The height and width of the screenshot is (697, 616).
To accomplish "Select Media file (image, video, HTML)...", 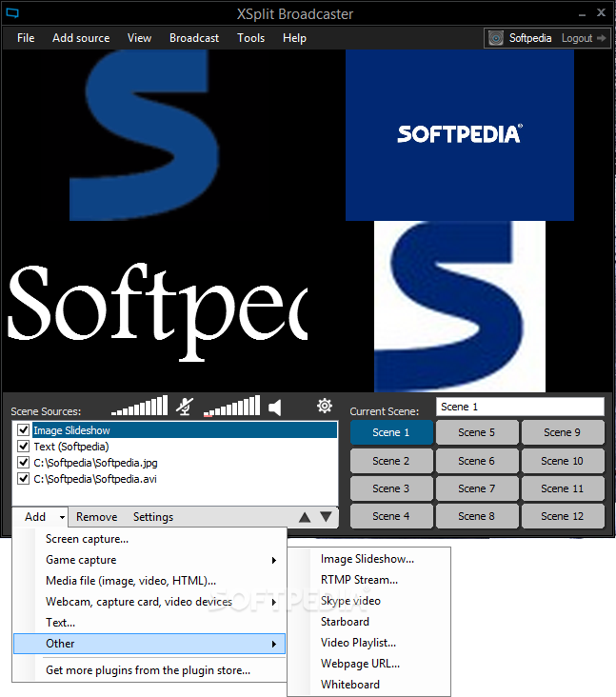I will coord(149,581).
